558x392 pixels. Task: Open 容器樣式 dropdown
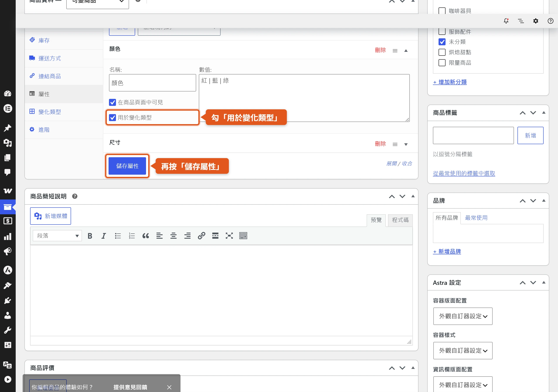[x=463, y=350]
